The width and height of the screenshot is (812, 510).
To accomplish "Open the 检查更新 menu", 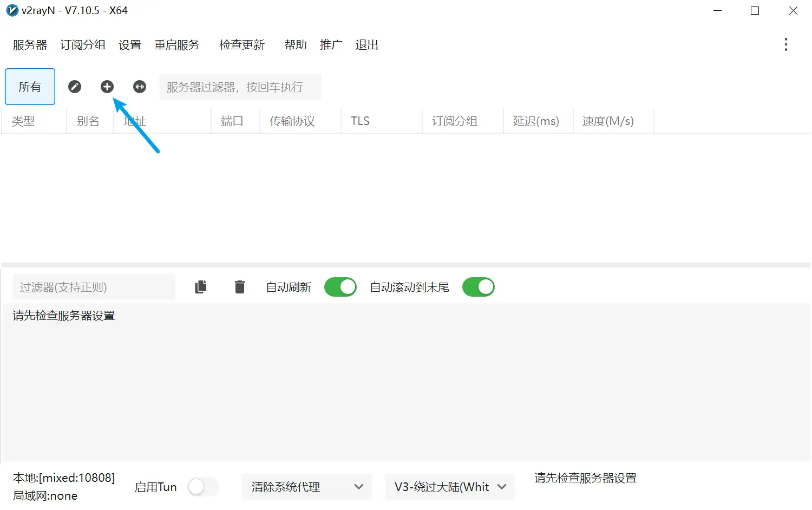I will [242, 45].
